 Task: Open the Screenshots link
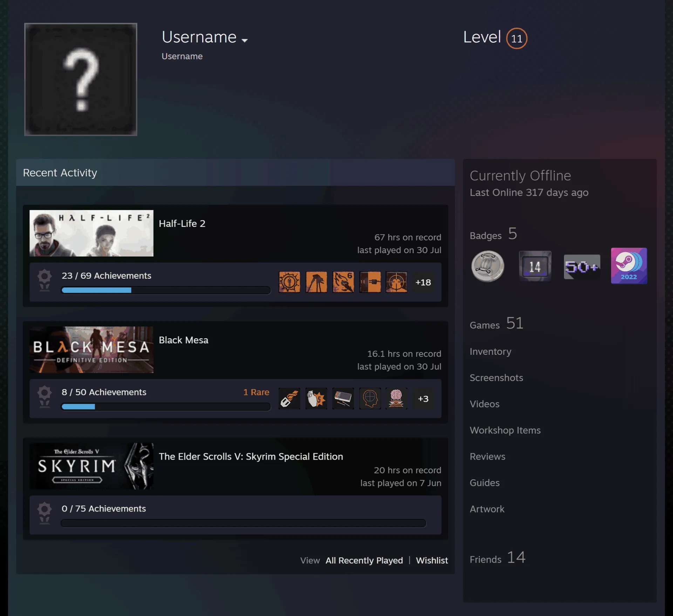click(x=496, y=378)
